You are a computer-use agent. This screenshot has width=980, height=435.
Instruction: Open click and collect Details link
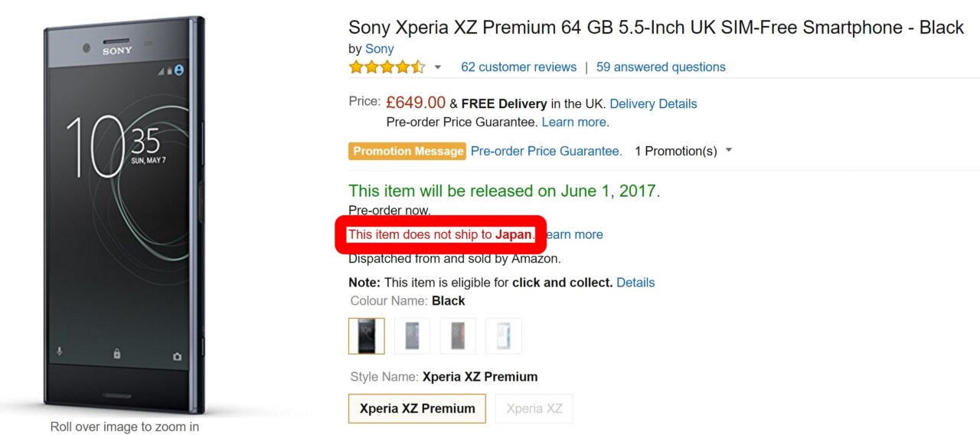(x=635, y=283)
